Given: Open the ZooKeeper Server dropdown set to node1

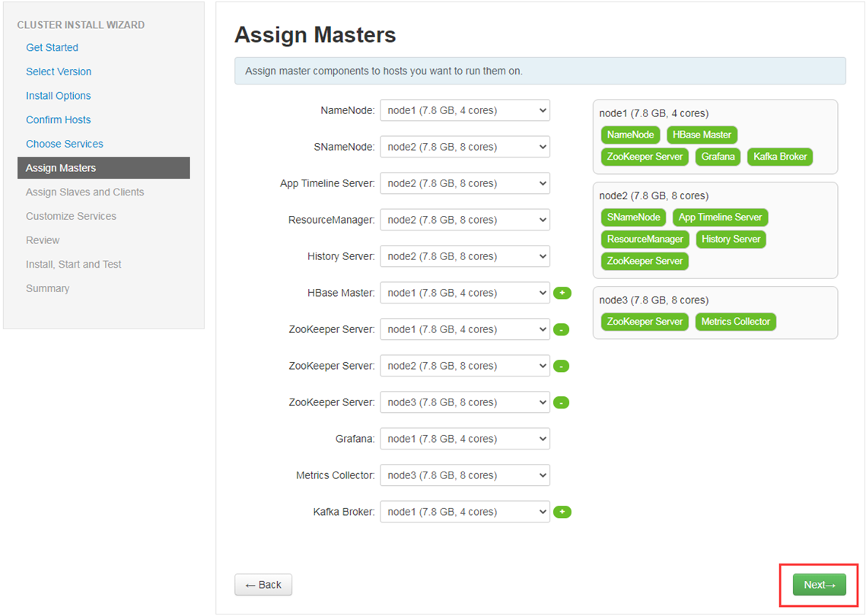Looking at the screenshot, I should [x=465, y=329].
